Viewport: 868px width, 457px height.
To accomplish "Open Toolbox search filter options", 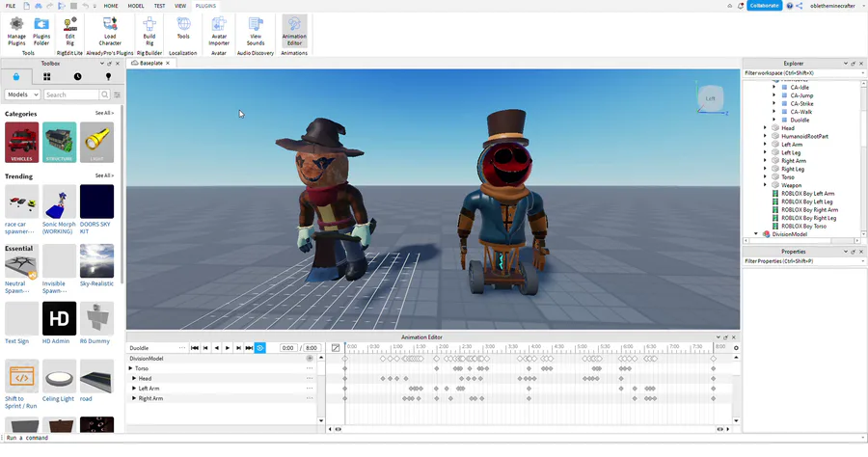I will [117, 94].
